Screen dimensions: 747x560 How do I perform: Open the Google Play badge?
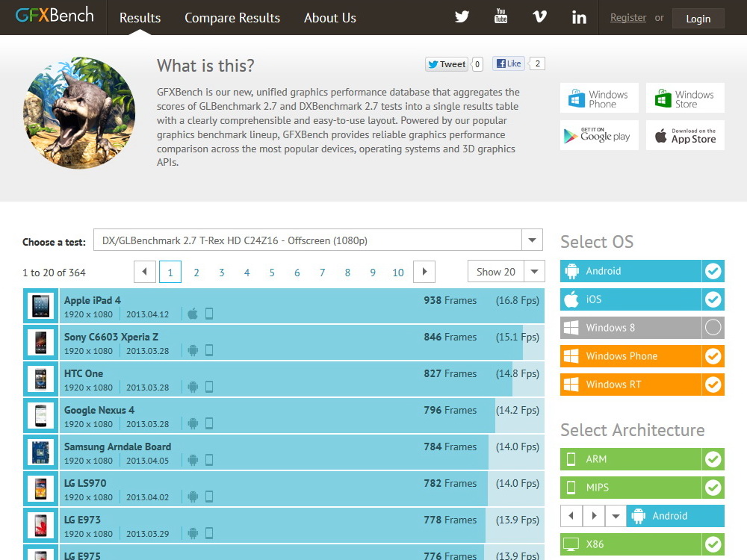point(599,135)
